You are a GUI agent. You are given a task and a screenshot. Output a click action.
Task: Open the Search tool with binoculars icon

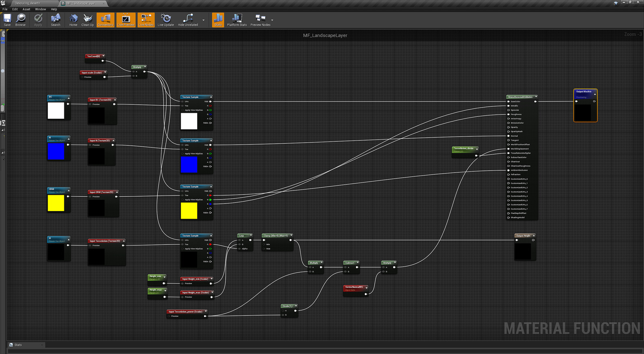click(56, 20)
